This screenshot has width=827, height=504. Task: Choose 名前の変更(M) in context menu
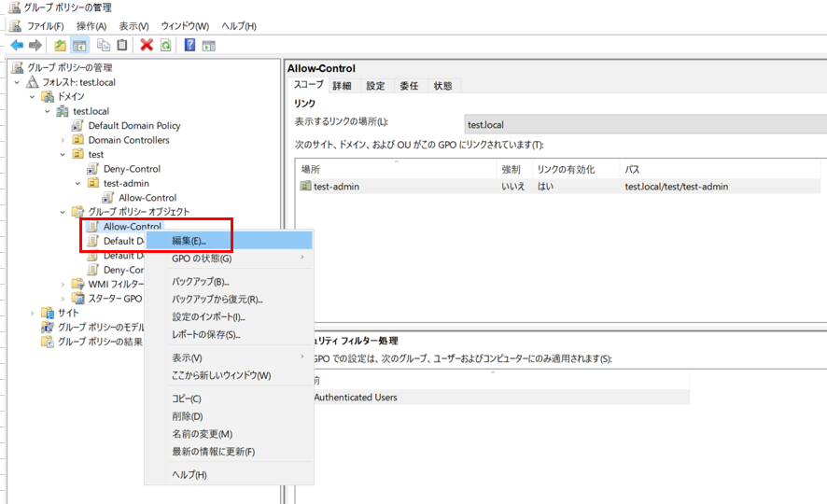(229, 434)
